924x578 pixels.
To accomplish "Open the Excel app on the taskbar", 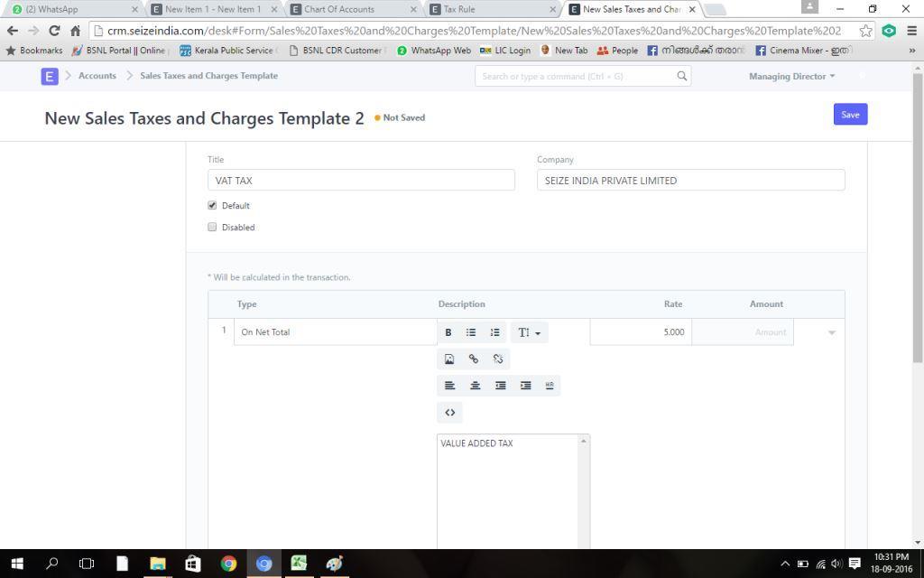I will 299,564.
